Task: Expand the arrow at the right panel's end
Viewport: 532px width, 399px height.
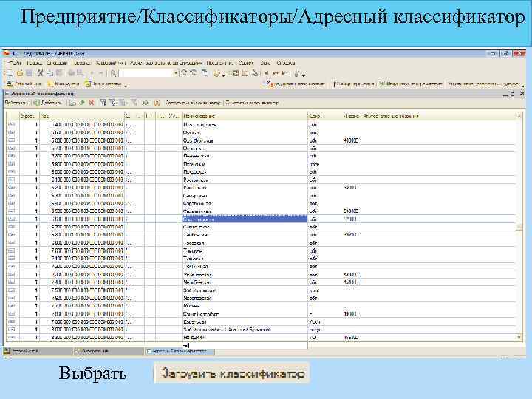Action: [523, 85]
